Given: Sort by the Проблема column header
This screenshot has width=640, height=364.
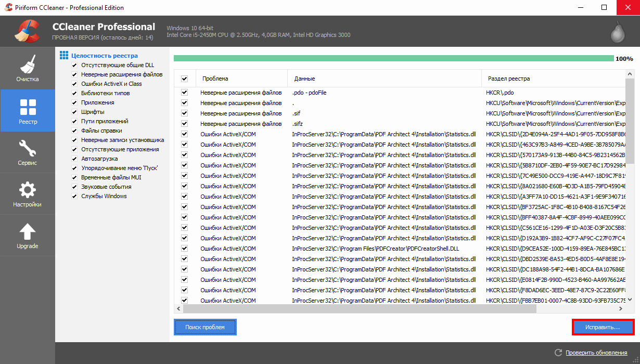Looking at the screenshot, I should tap(241, 79).
